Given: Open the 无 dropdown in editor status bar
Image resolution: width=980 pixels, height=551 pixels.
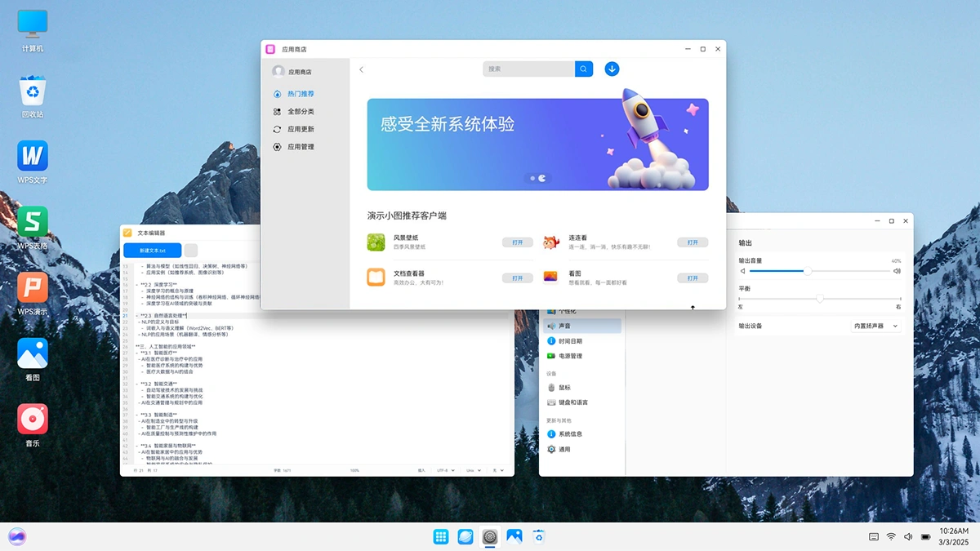Looking at the screenshot, I should pos(497,471).
